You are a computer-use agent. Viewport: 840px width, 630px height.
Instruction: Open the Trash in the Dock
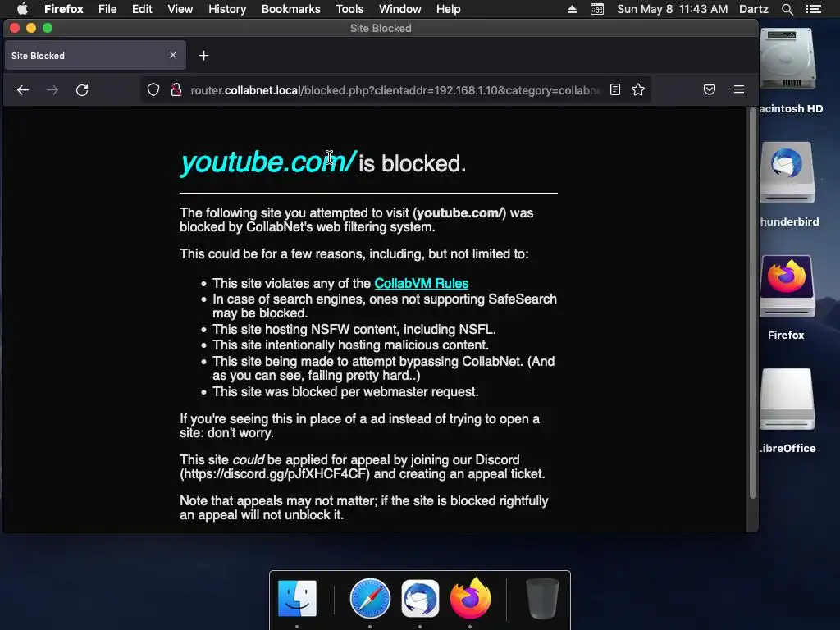(x=542, y=598)
